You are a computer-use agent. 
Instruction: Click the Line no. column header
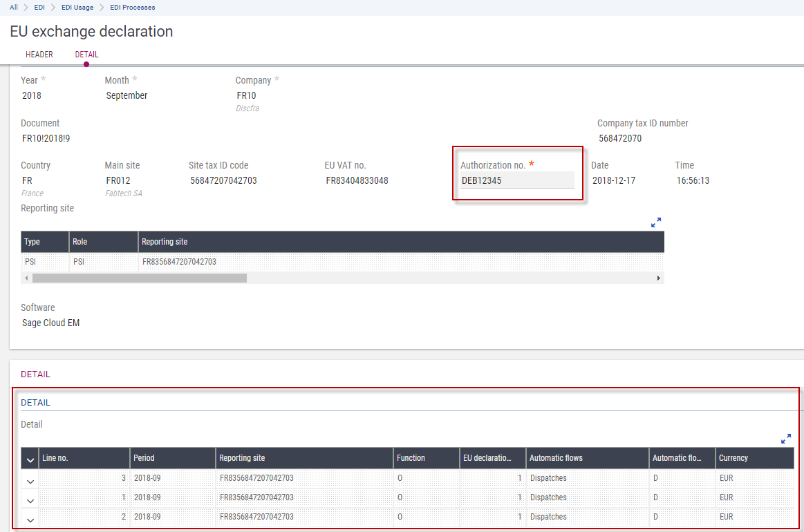tap(84, 458)
